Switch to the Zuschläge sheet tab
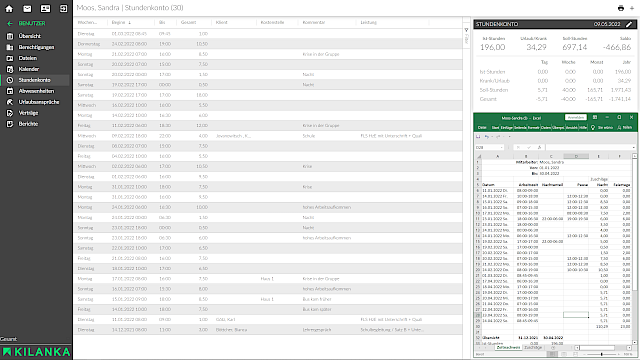This screenshot has height=360, width=640. tap(533, 348)
